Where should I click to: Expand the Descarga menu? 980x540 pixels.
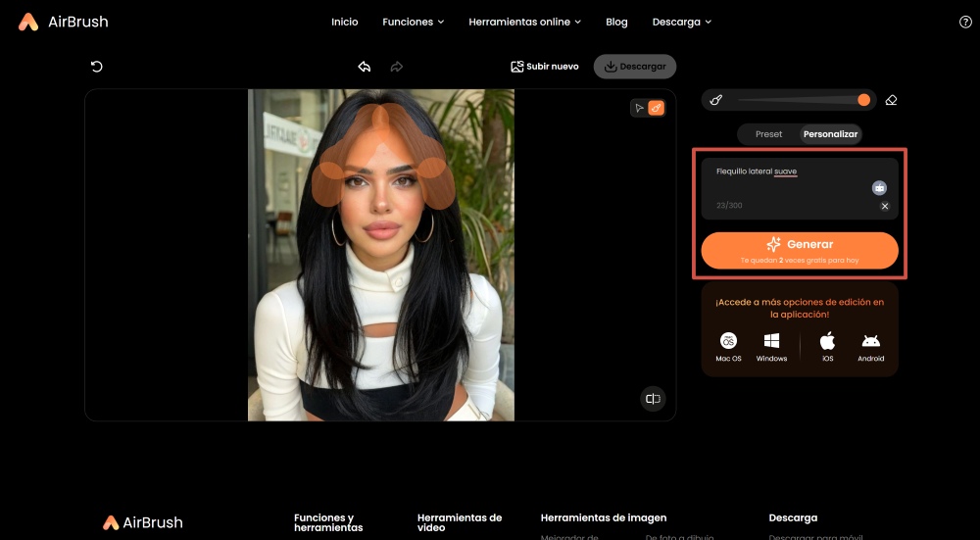[682, 22]
